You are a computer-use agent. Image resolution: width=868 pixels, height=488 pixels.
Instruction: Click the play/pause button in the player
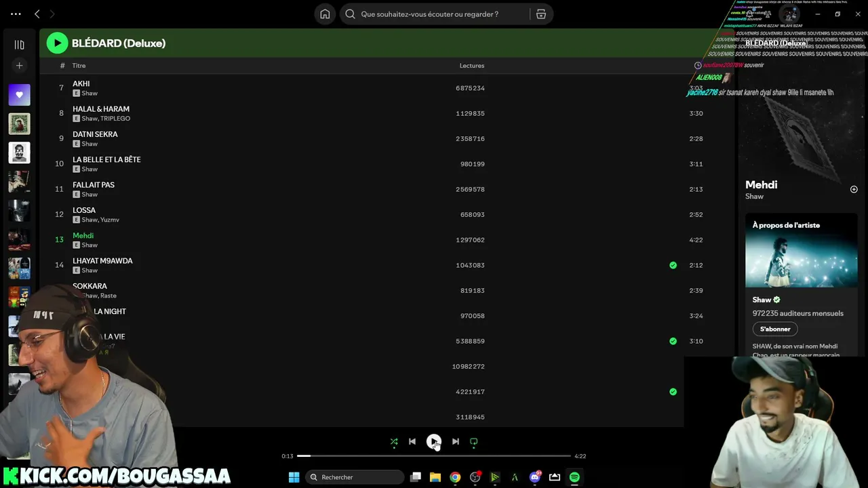(434, 442)
